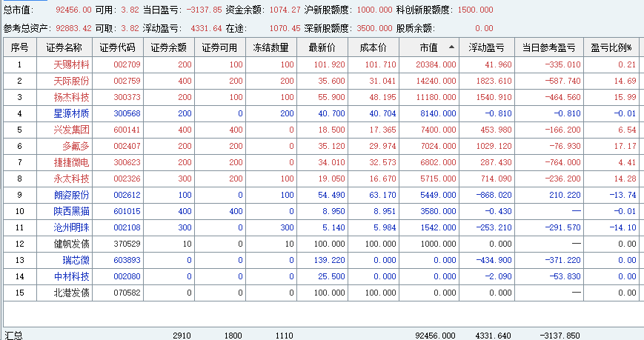Sort by the 当日参考盈亏 column header
Viewport: 644px width, 340px height.
click(548, 47)
